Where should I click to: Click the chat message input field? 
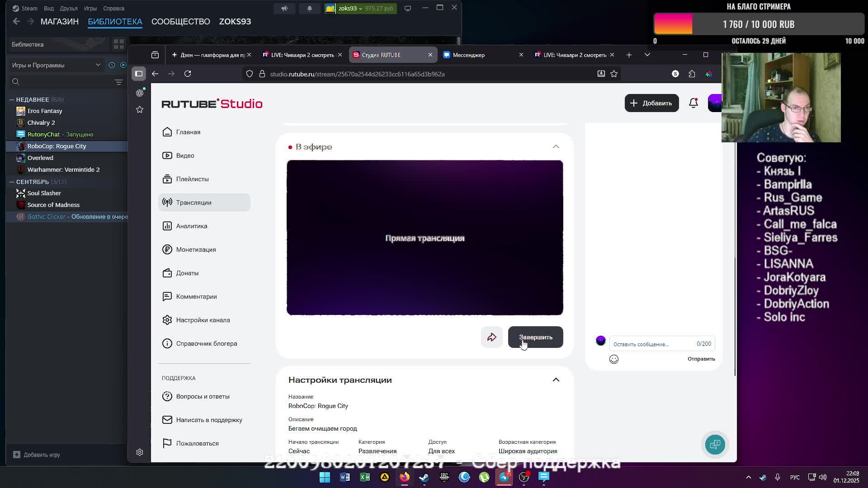(x=651, y=344)
